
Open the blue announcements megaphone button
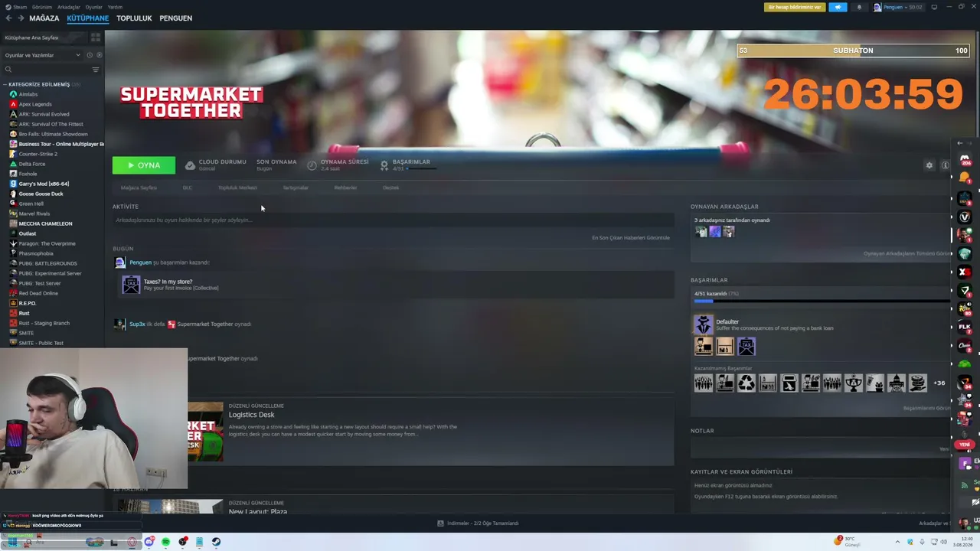[x=838, y=7]
